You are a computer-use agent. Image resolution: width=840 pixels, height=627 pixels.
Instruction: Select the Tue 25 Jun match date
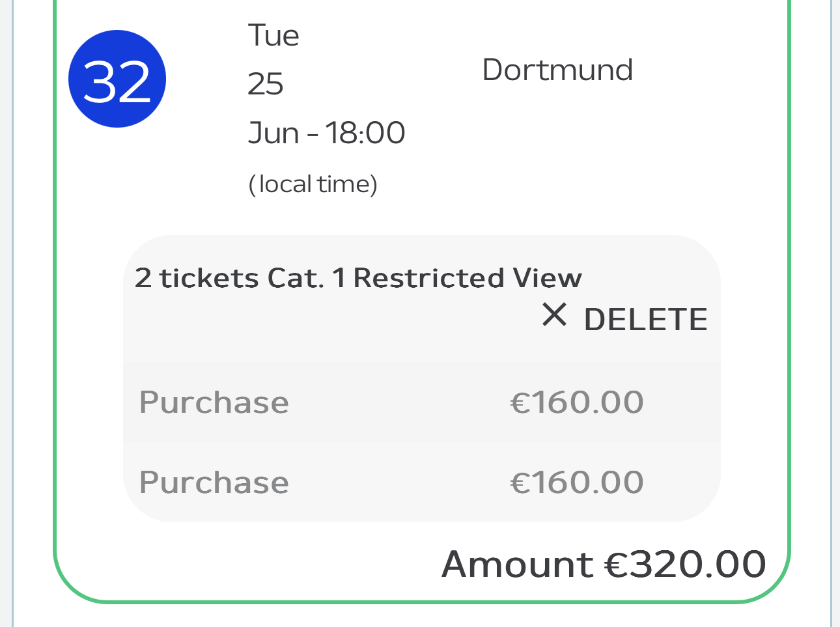[x=326, y=84]
